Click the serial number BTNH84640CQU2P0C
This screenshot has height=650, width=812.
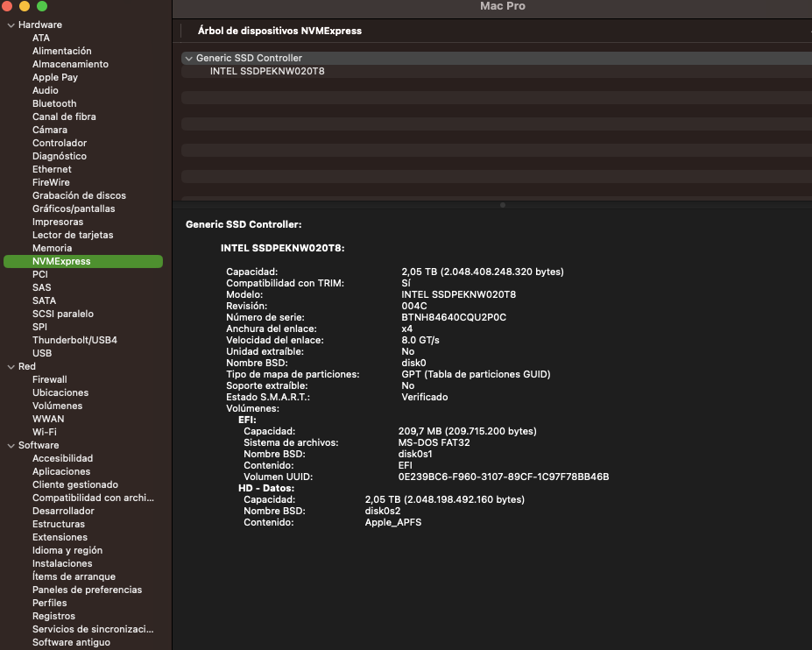454,317
